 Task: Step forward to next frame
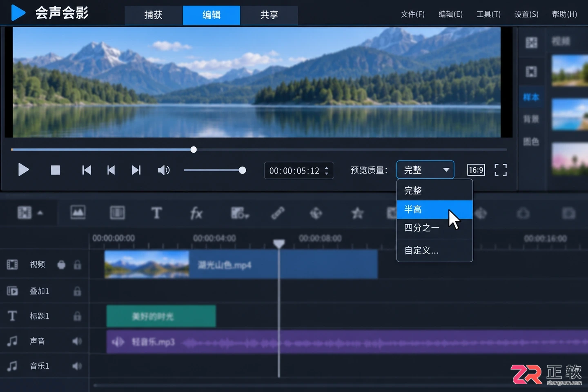(136, 170)
